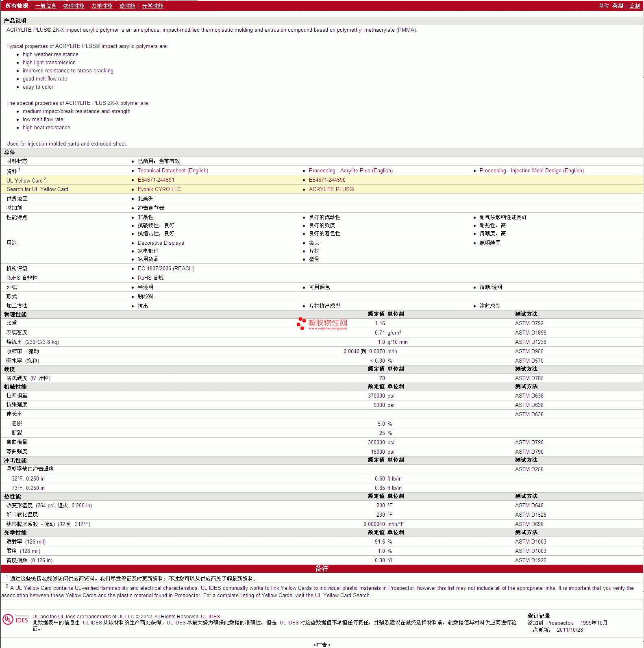Switch to the 物理性能 tab
644x648 pixels.
coord(74,6)
